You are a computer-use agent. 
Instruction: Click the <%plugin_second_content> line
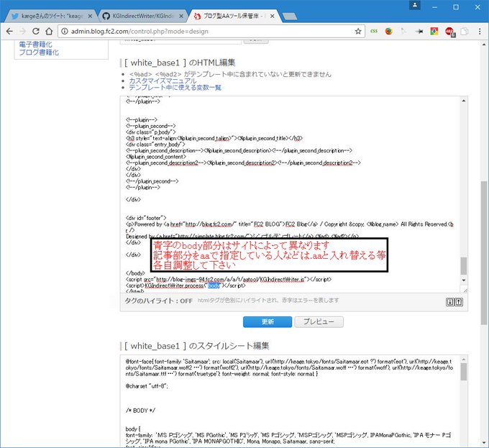pos(156,157)
